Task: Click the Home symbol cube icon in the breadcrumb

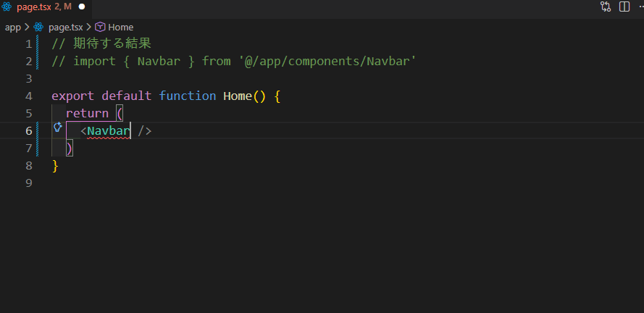Action: pyautogui.click(x=100, y=27)
